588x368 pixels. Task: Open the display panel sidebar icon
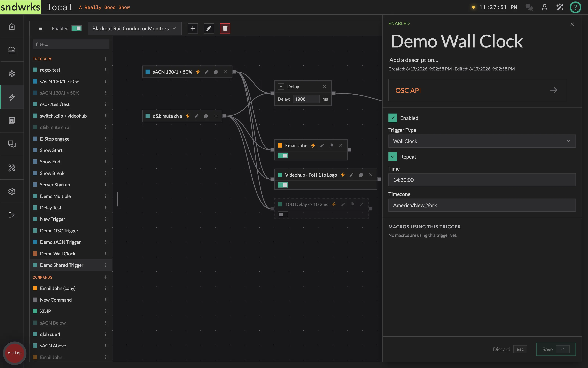click(12, 121)
